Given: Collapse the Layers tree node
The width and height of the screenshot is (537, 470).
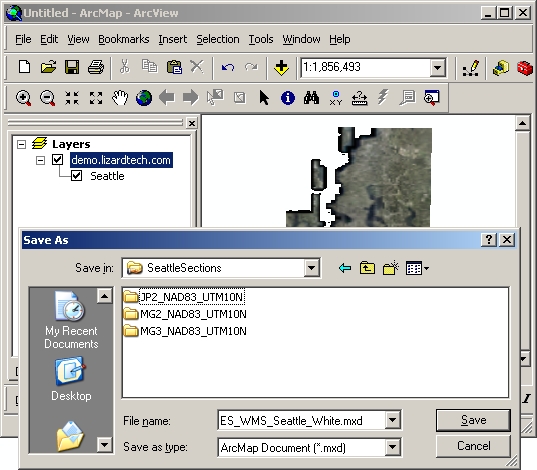Looking at the screenshot, I should click(21, 144).
